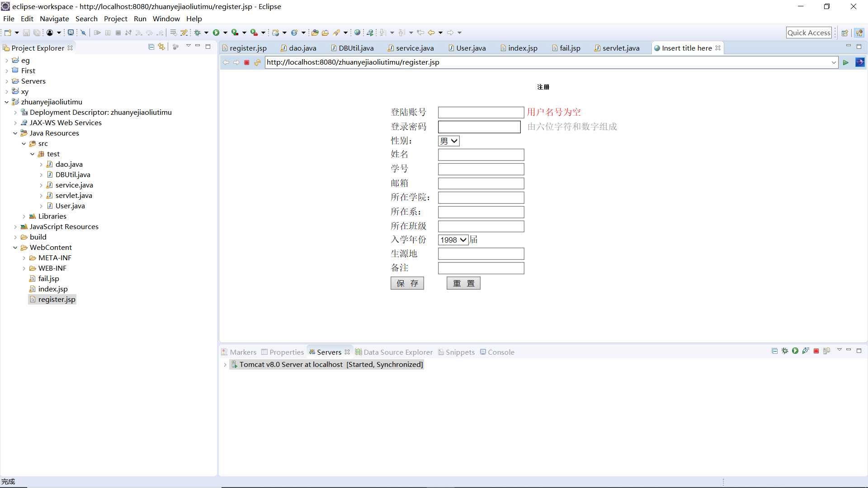Click the New file toolbar icon
868x488 pixels.
(x=8, y=33)
